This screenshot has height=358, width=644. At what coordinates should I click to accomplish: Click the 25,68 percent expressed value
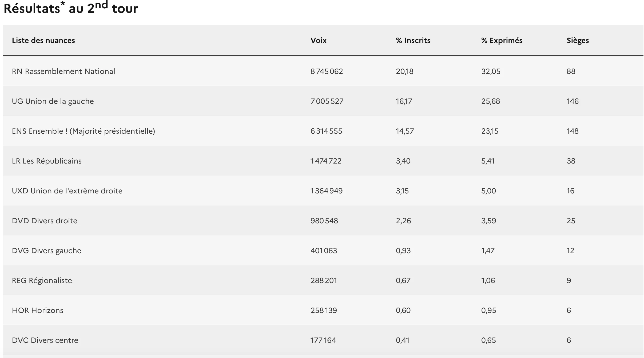(x=490, y=101)
